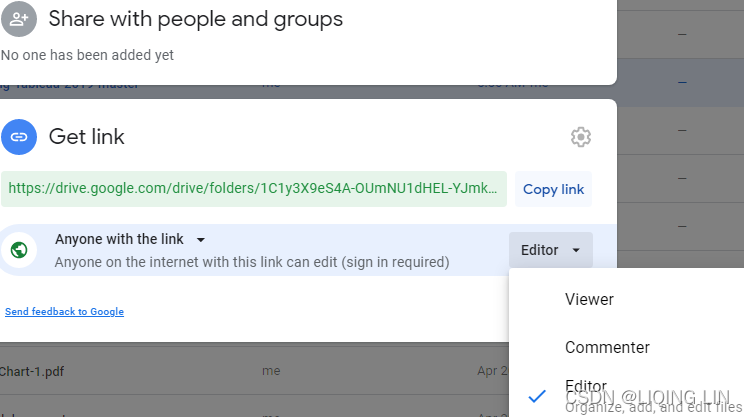Expand the Anyone with the link dropdown
This screenshot has width=744, height=417.
(x=130, y=239)
